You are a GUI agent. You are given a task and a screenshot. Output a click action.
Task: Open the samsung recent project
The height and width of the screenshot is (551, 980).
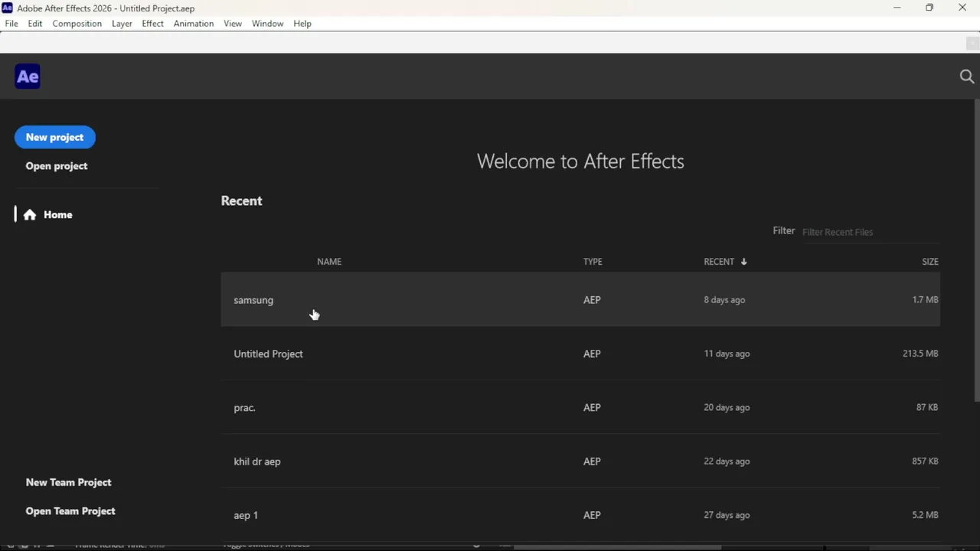pos(580,300)
